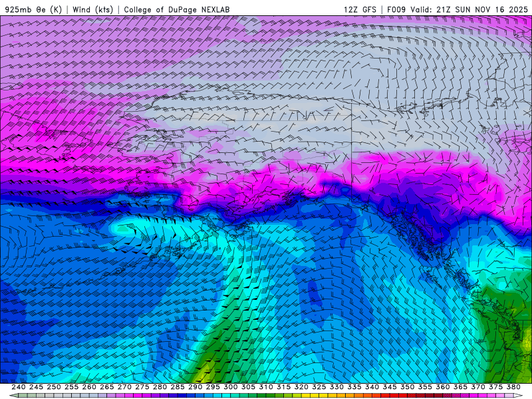532x399 pixels.
Task: Click the 300 colorbar value
Action: tap(231, 387)
